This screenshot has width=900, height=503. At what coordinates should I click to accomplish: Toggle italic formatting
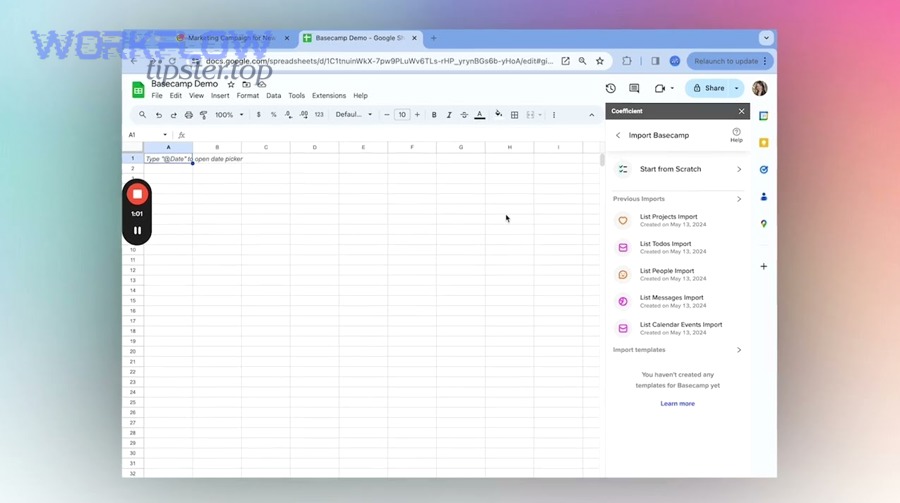(449, 115)
